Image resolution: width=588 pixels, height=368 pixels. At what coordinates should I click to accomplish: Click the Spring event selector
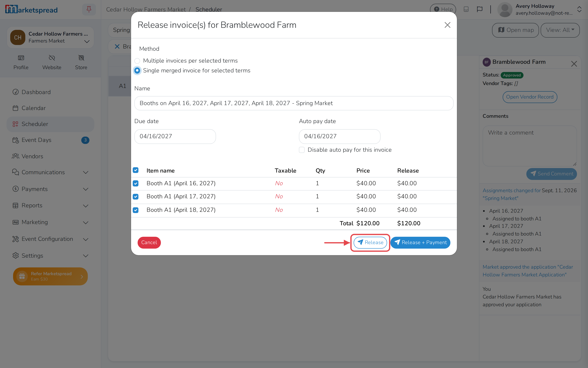[x=120, y=30]
